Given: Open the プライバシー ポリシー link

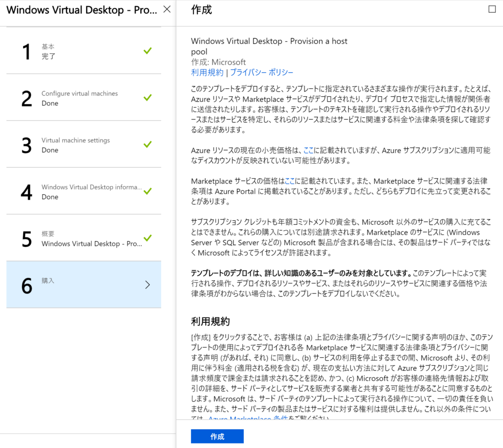Looking at the screenshot, I should [x=261, y=73].
